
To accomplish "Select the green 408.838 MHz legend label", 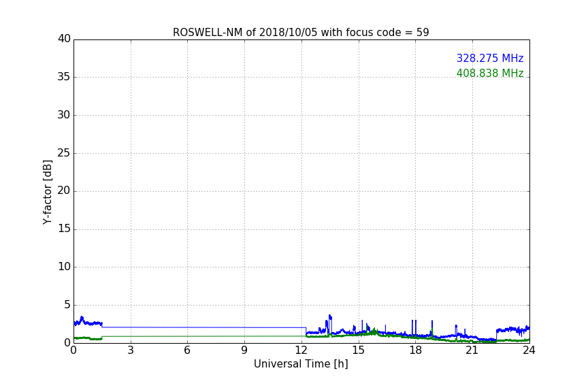I will click(490, 73).
